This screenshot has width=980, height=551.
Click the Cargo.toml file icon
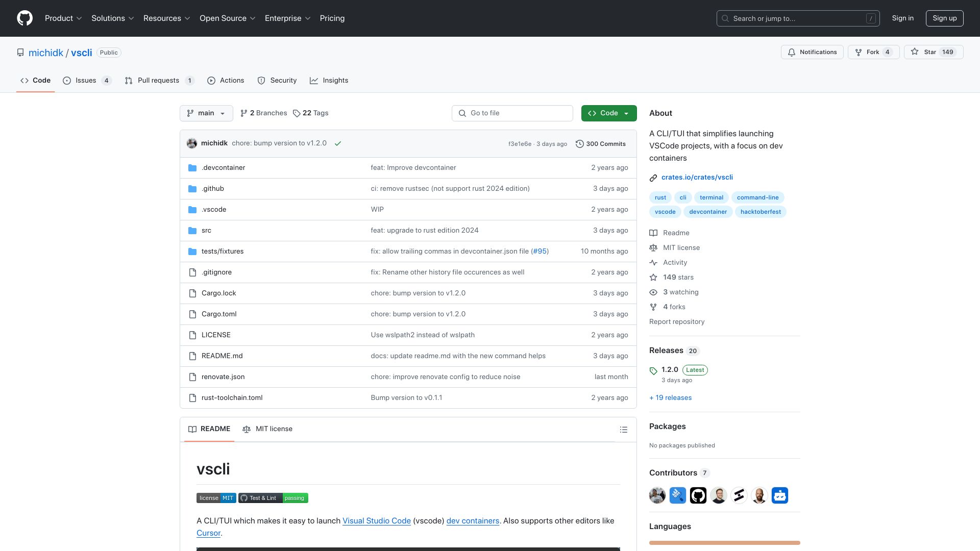[192, 314]
